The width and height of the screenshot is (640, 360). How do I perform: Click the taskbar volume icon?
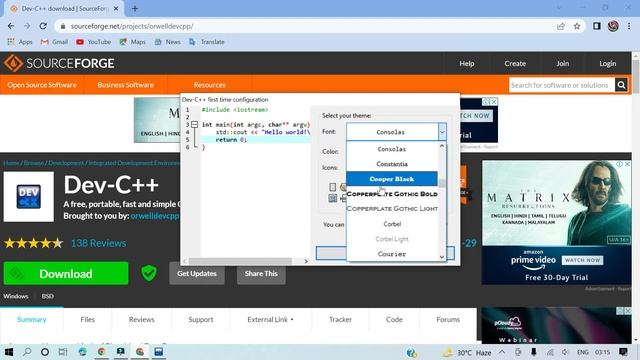click(565, 352)
